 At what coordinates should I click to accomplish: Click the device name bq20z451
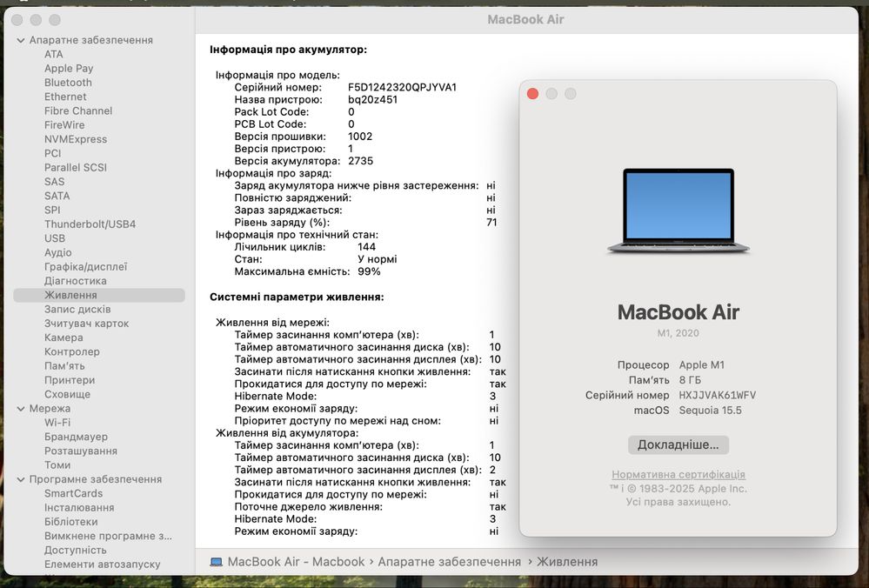[372, 100]
